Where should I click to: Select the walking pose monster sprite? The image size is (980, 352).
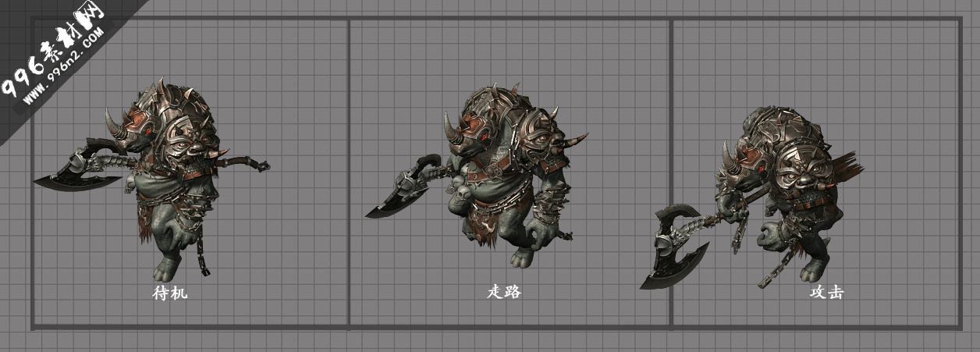pyautogui.click(x=476, y=176)
